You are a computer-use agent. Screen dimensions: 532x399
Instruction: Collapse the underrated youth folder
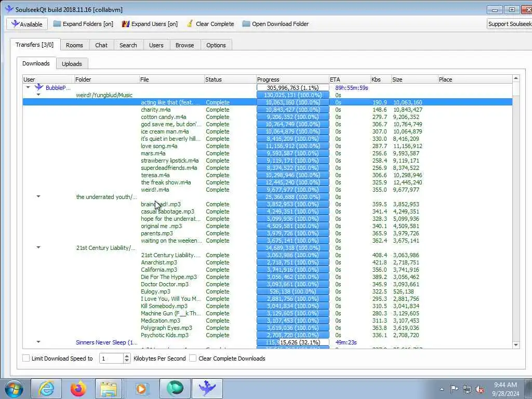(38, 196)
